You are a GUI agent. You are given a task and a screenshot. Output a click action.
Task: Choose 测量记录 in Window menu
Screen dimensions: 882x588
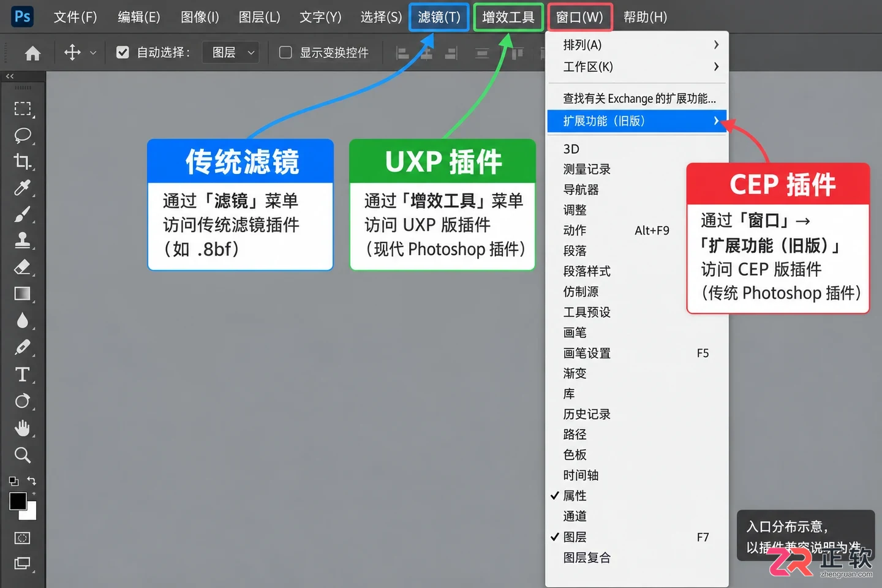[x=637, y=169]
